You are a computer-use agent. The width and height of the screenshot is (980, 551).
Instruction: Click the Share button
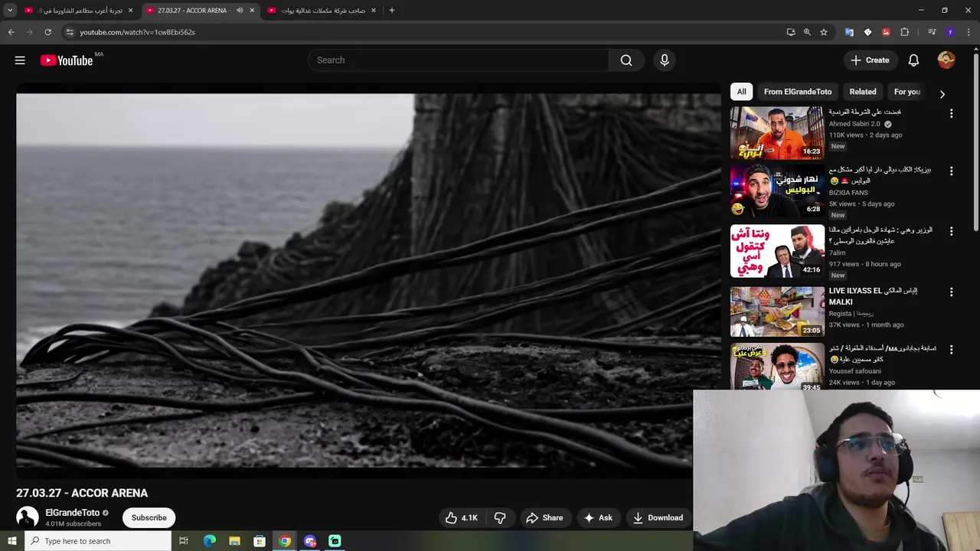click(544, 518)
